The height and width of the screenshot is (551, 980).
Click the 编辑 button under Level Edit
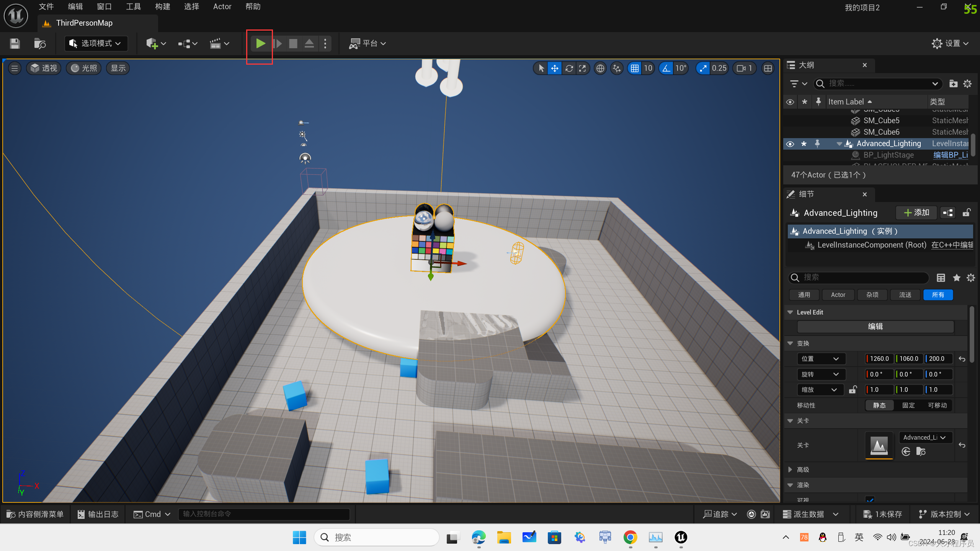coord(875,326)
